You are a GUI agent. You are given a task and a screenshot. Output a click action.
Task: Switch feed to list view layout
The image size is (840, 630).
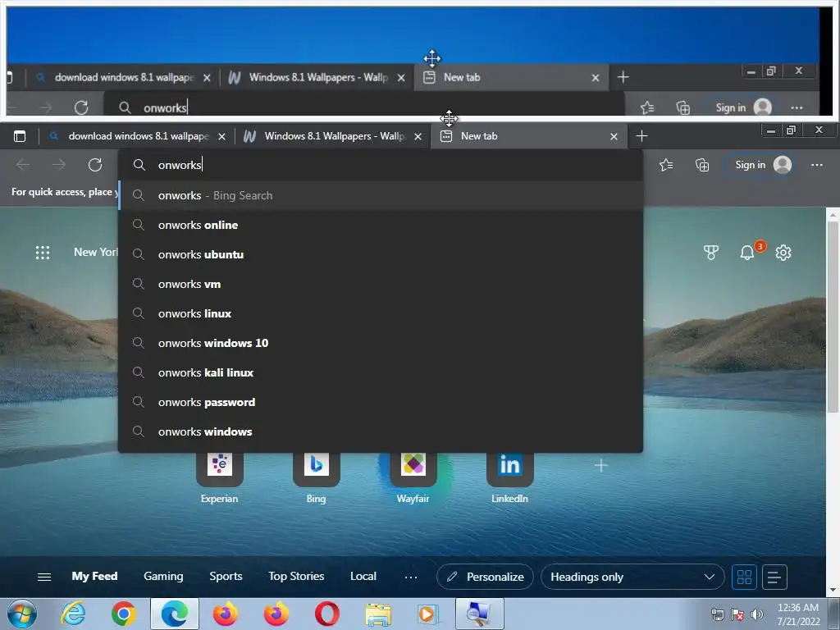(774, 577)
